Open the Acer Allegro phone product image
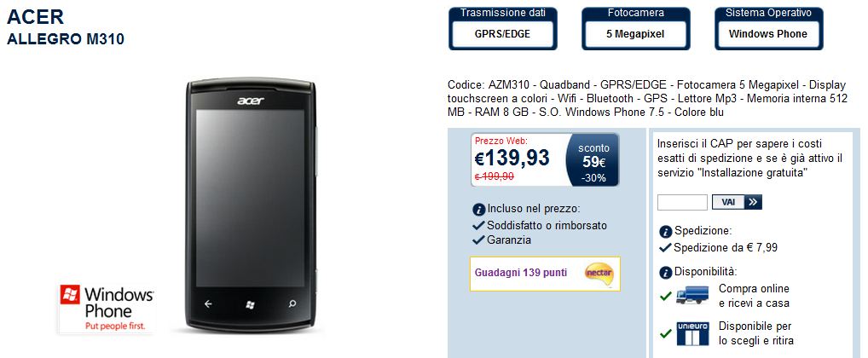 coord(250,205)
